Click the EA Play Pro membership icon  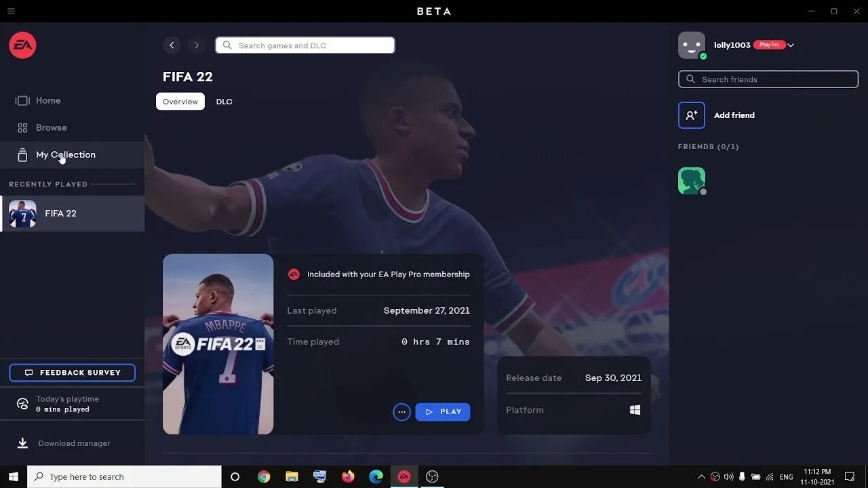294,274
